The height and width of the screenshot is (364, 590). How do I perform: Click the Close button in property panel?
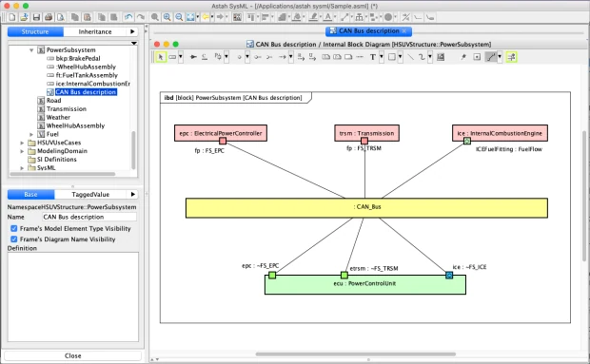click(72, 355)
